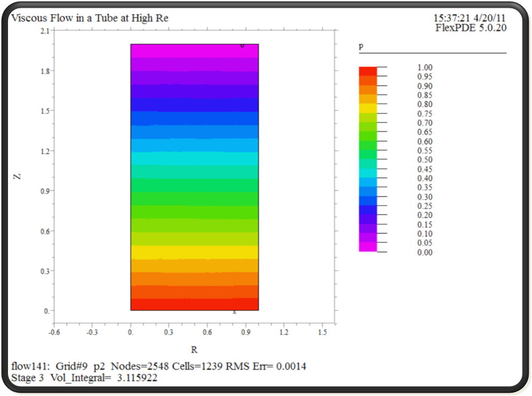
Task: Click the R-axis tick label '0.9'
Action: click(246, 332)
